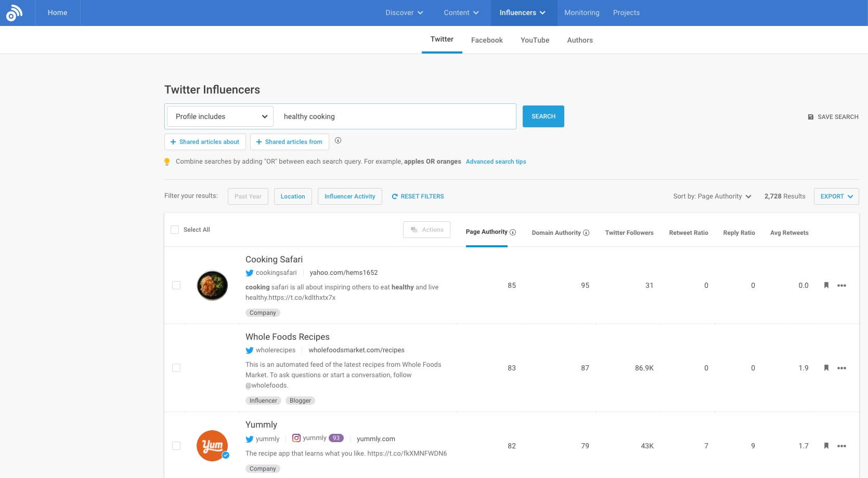Click the Brandwatch logo icon
The width and height of the screenshot is (868, 478).
point(14,12)
